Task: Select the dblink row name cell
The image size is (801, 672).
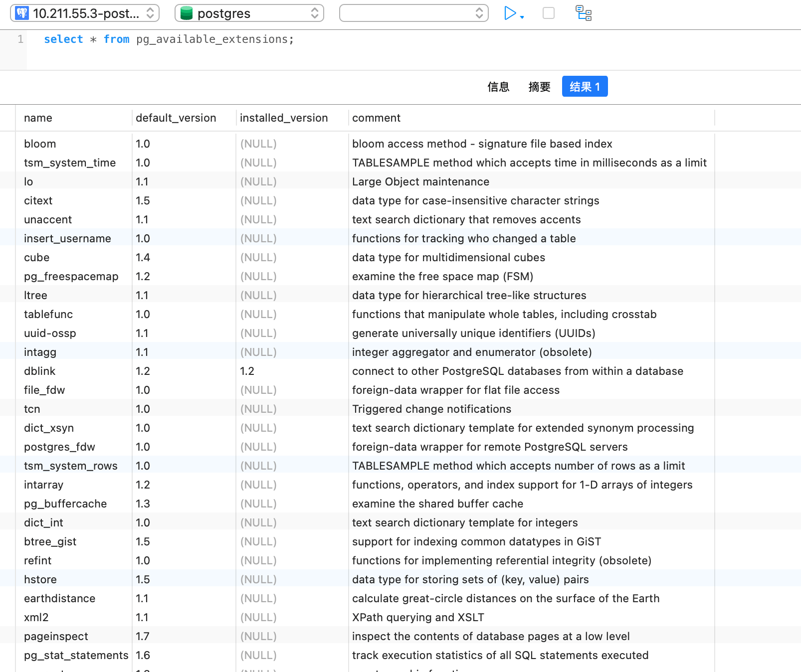Action: [x=40, y=371]
